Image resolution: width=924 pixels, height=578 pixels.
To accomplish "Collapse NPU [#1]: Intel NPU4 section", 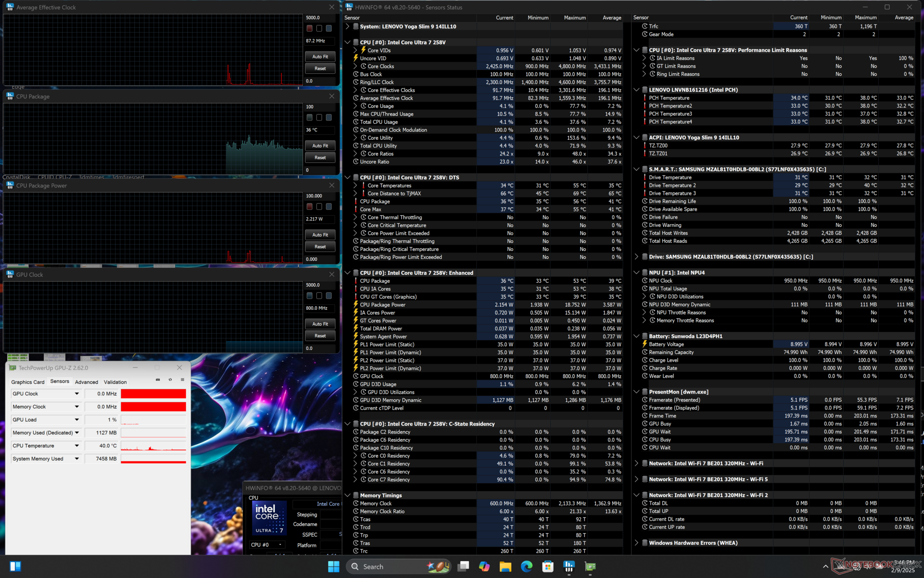I will point(636,273).
